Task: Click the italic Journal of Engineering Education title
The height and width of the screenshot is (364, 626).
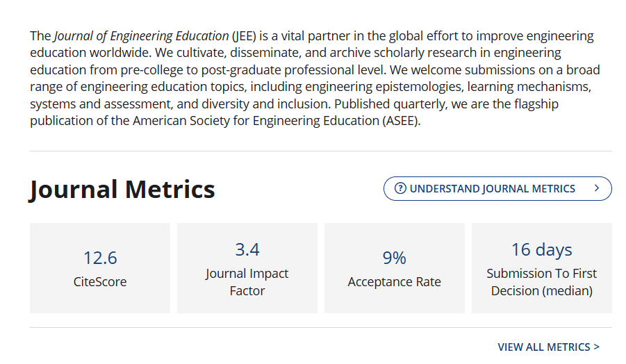Action: (141, 36)
